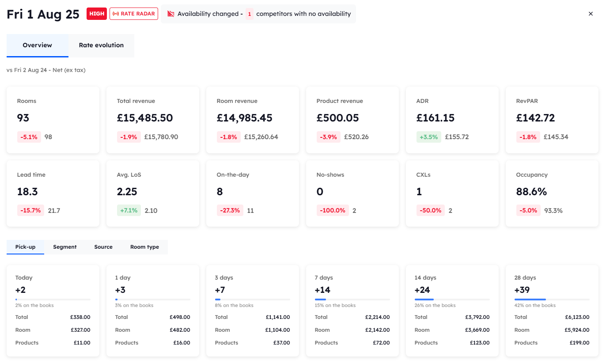Click the Occupancy value 88.6%
Image resolution: width=606 pixels, height=364 pixels.
click(532, 192)
